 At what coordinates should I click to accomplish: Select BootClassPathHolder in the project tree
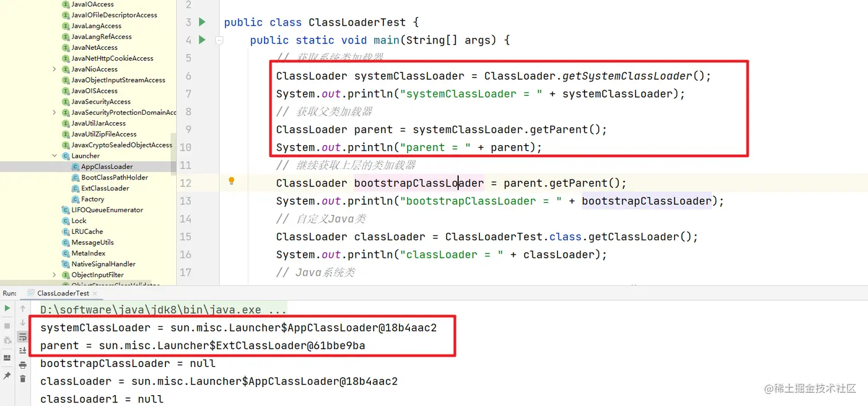point(115,178)
